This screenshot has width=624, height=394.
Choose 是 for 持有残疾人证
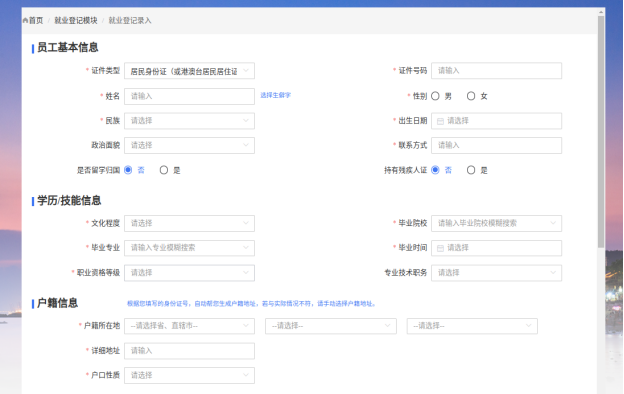click(471, 170)
